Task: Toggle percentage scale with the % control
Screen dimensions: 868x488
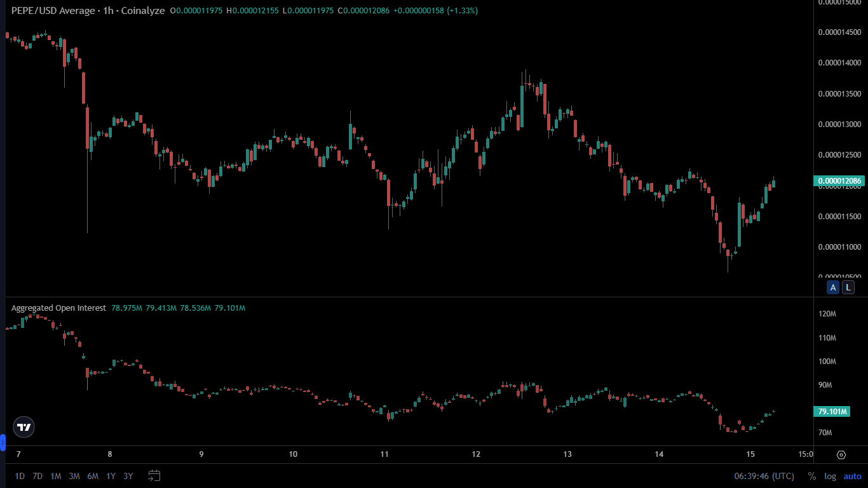Action: click(811, 475)
